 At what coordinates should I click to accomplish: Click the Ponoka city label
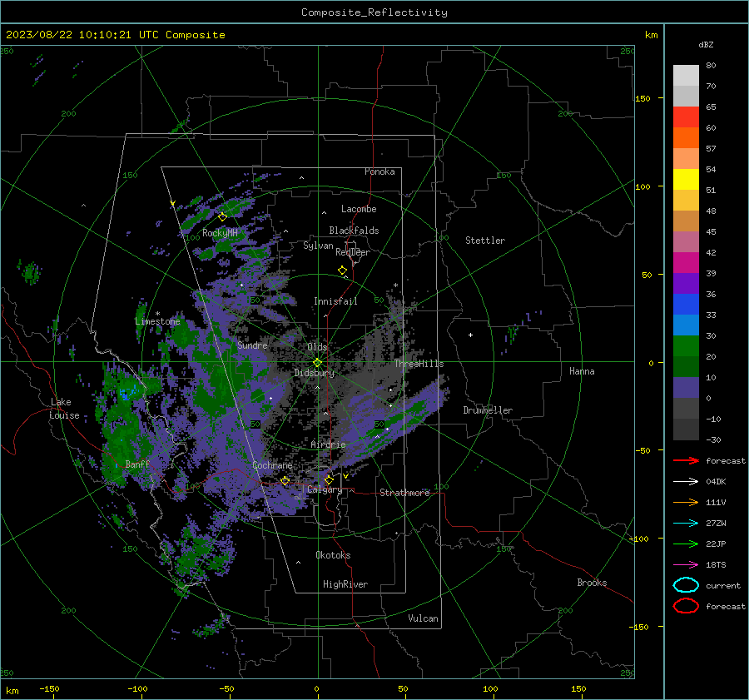(x=379, y=171)
